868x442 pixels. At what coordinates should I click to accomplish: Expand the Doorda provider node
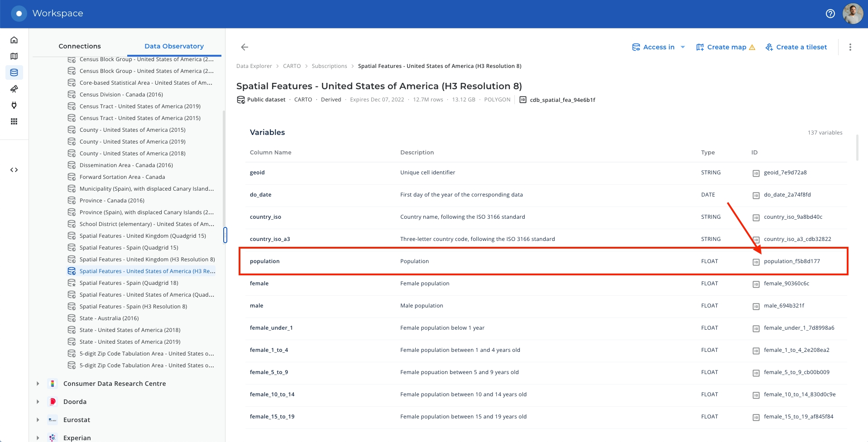point(38,402)
